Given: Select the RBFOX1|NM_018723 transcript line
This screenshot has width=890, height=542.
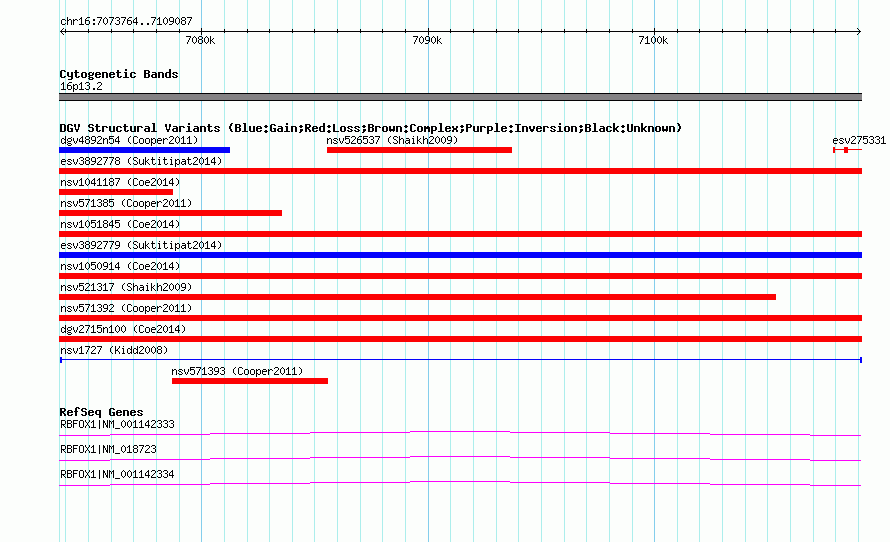Looking at the screenshot, I should click(460, 459).
